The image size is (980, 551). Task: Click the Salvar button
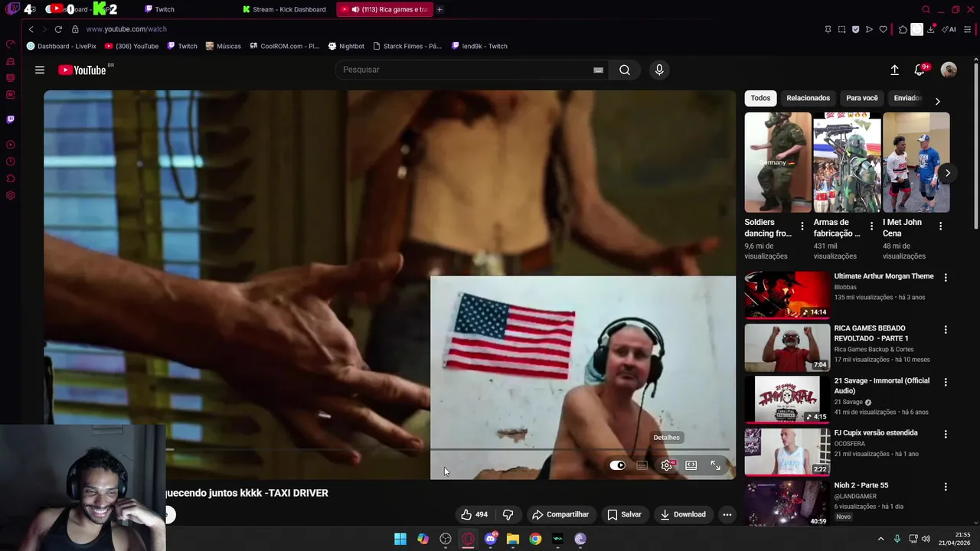pos(624,514)
